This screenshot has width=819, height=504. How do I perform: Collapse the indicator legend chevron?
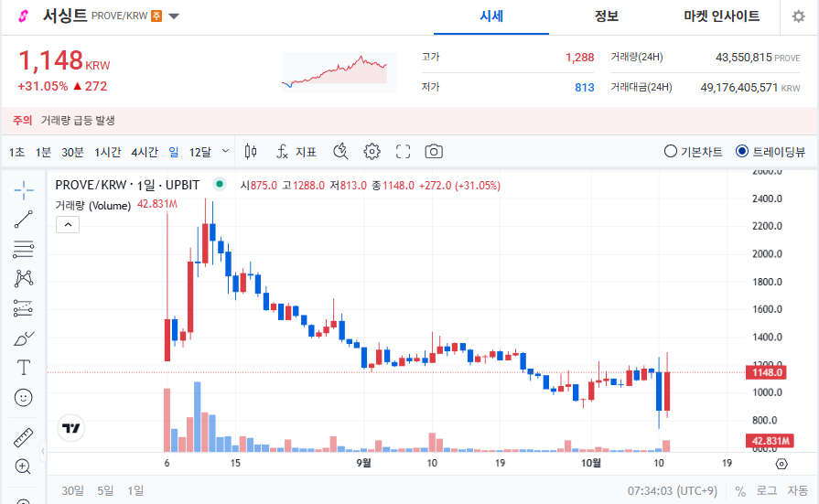point(68,225)
